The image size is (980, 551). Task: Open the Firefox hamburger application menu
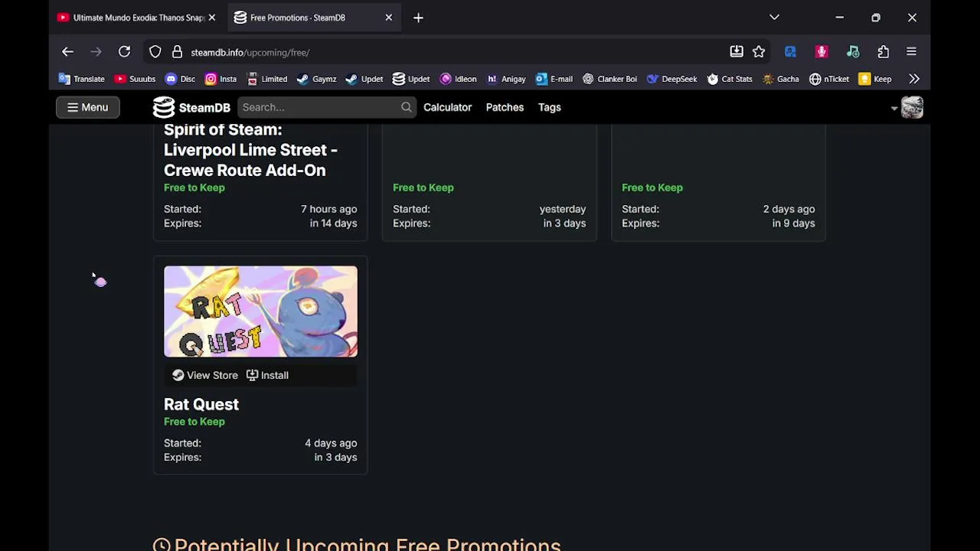(x=911, y=52)
